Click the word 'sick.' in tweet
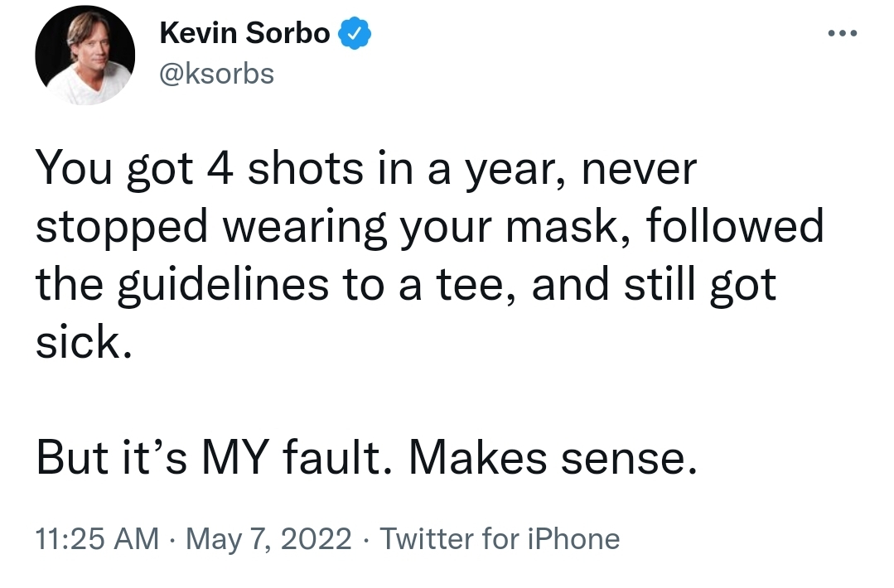This screenshot has height=588, width=894. [x=84, y=342]
